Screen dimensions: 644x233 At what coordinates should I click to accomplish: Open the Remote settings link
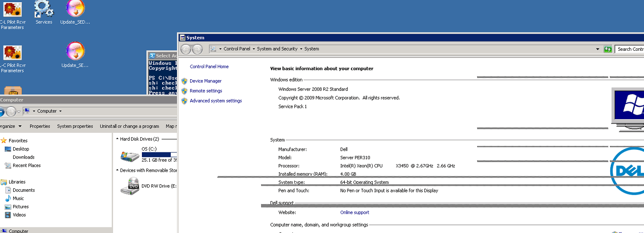click(206, 91)
